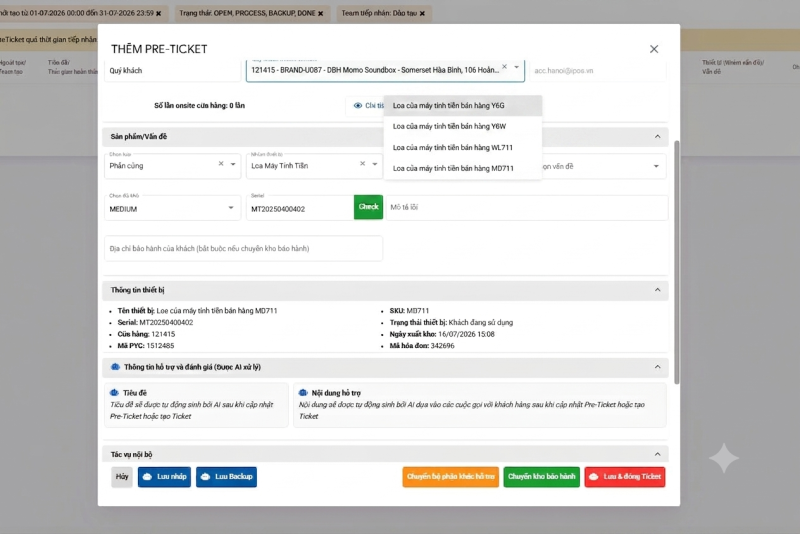The image size is (800, 534).
Task: Click the AI icon beside Nội dung hỗ trợ
Action: tap(303, 393)
